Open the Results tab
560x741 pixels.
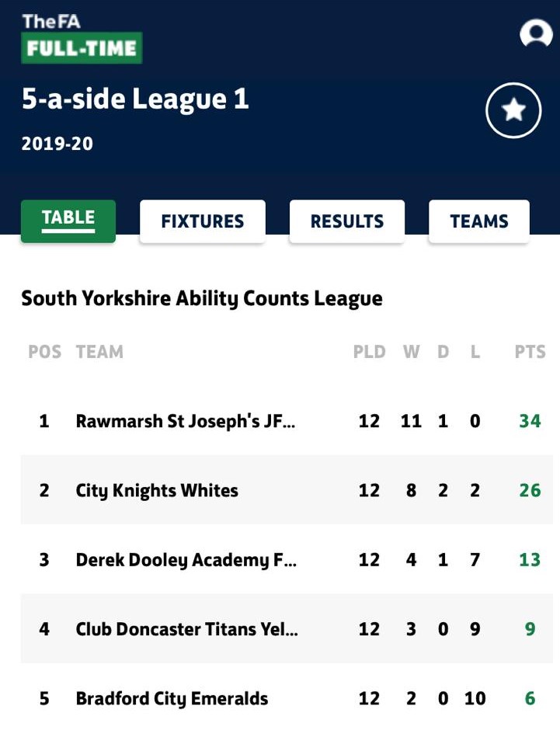(346, 221)
